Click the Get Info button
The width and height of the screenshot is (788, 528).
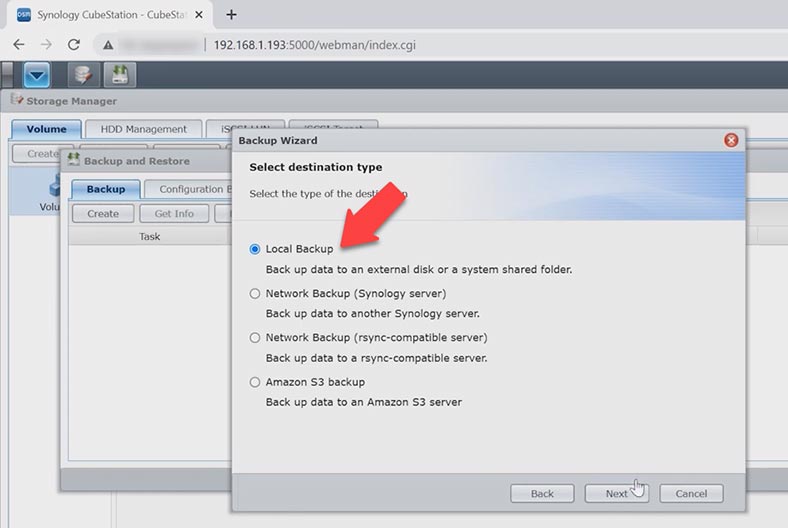[174, 214]
